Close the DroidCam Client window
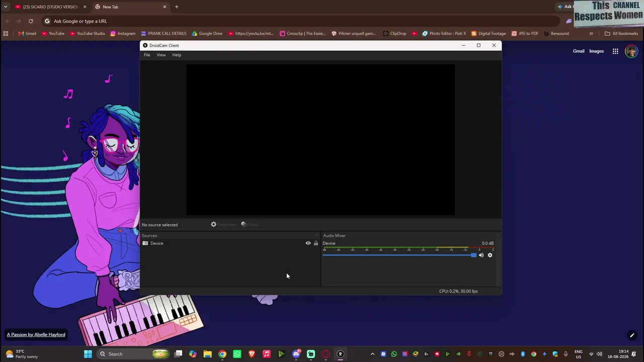The height and width of the screenshot is (362, 644). (x=494, y=45)
